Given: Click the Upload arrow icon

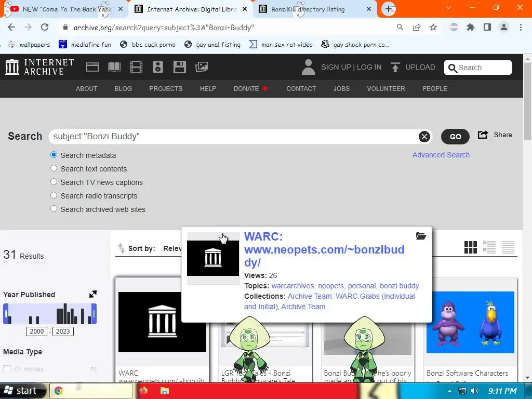Looking at the screenshot, I should click(x=395, y=67).
